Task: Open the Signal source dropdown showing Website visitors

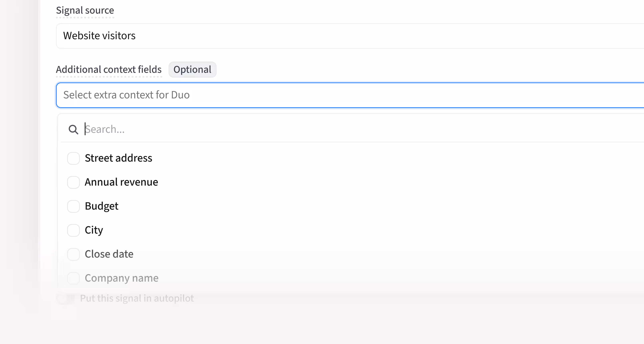Action: [350, 36]
